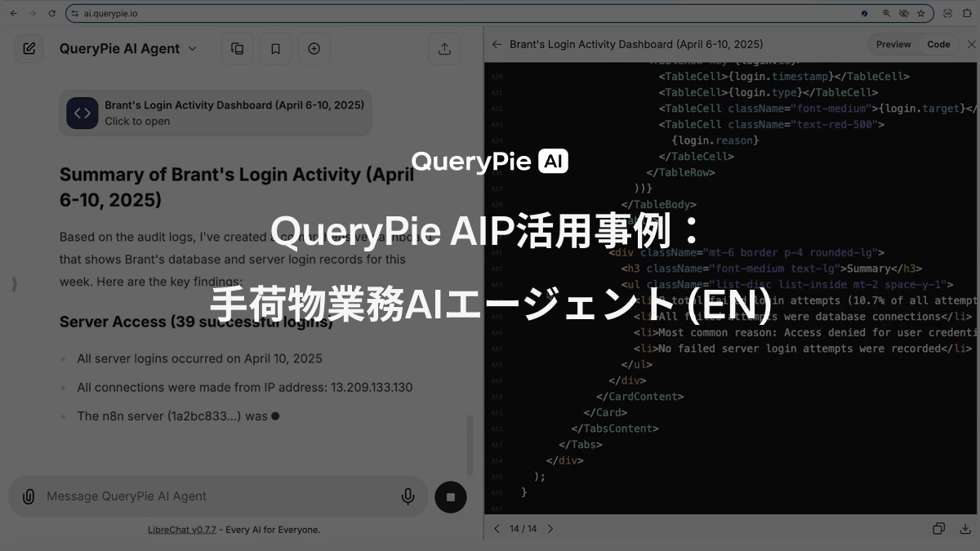Copy artifact code with copy icon
Image resolution: width=980 pixels, height=551 pixels.
(939, 529)
